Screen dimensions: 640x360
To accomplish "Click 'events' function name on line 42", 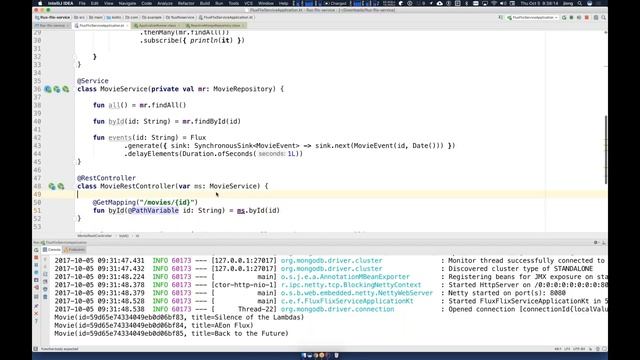I will coord(120,138).
